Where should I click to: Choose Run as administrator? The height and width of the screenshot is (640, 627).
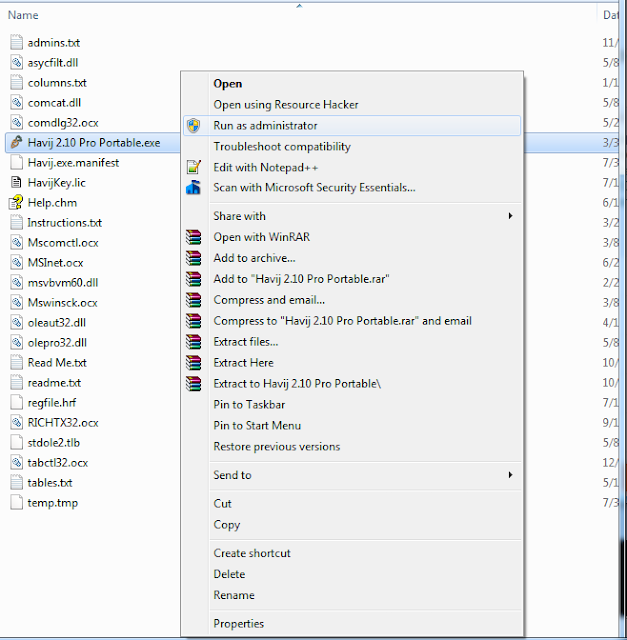tap(352, 125)
